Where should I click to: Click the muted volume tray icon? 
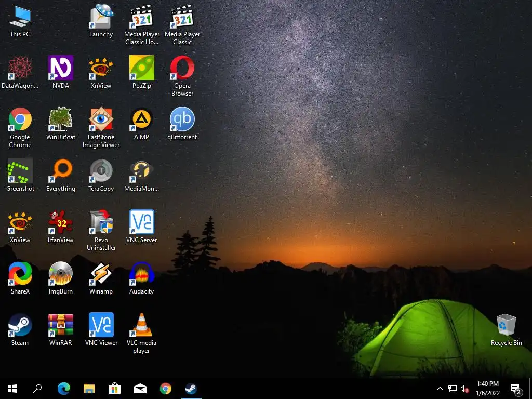[x=464, y=389]
